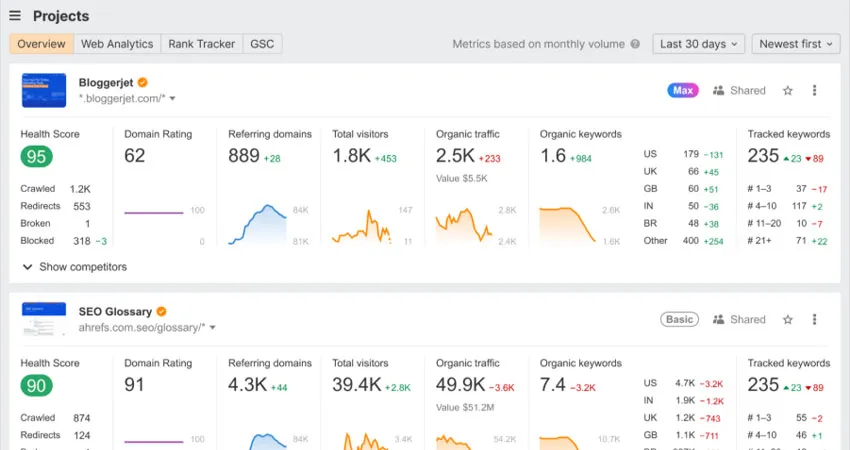The width and height of the screenshot is (850, 450).
Task: Open the SEO Glossary three-dot options menu
Action: click(814, 319)
